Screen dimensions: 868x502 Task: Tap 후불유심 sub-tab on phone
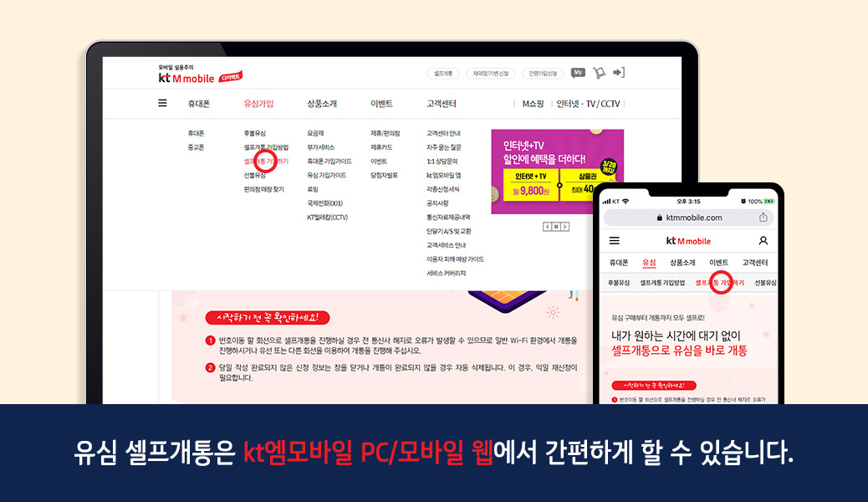click(x=619, y=283)
